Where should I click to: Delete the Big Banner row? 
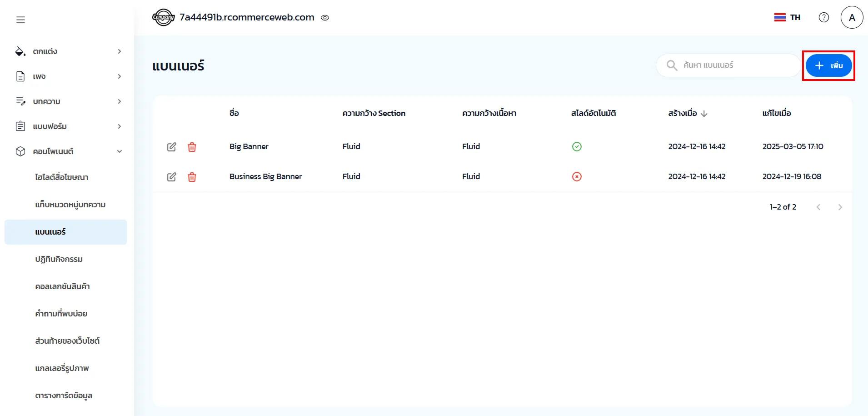[x=192, y=147]
